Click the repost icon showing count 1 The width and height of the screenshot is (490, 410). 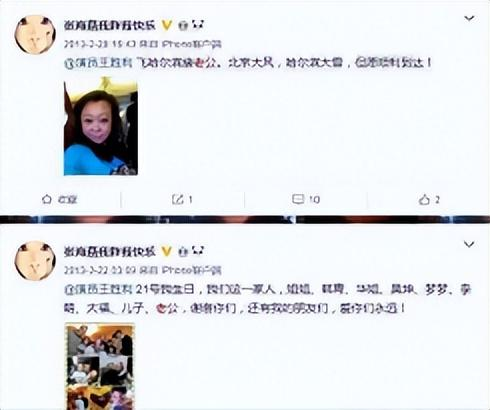pos(178,199)
